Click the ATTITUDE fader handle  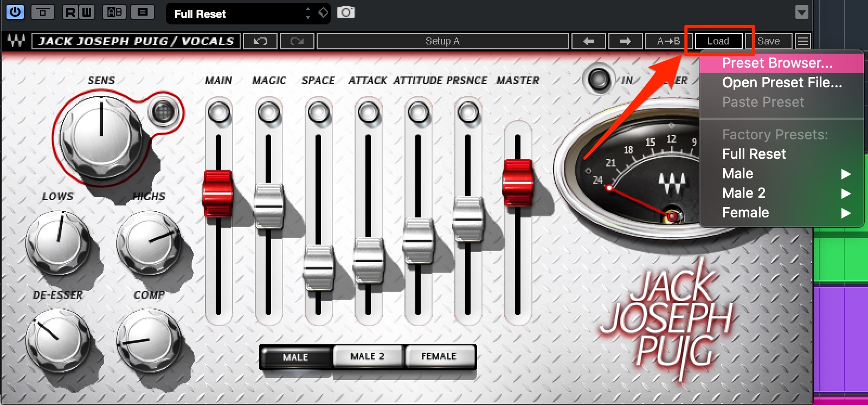[418, 241]
